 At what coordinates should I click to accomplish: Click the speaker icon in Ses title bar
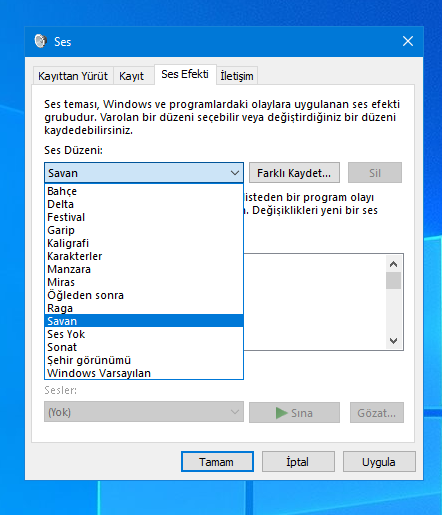point(40,41)
